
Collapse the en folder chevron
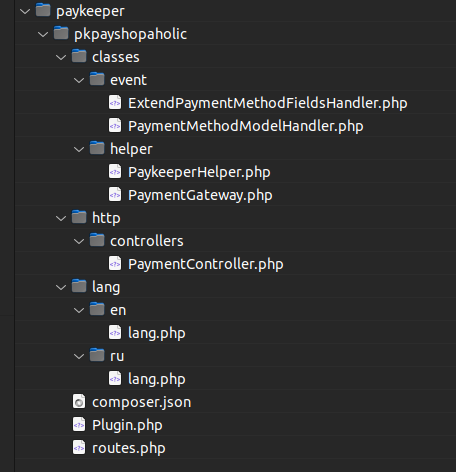point(79,310)
